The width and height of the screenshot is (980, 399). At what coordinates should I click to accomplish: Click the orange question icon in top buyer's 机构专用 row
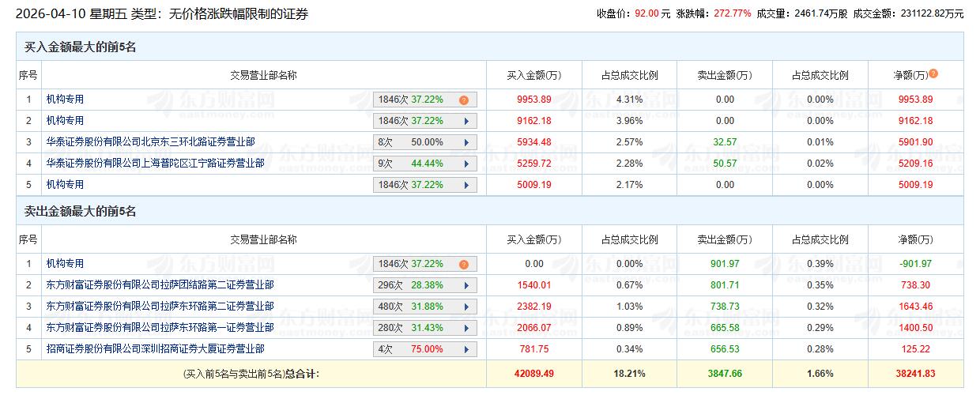point(464,100)
